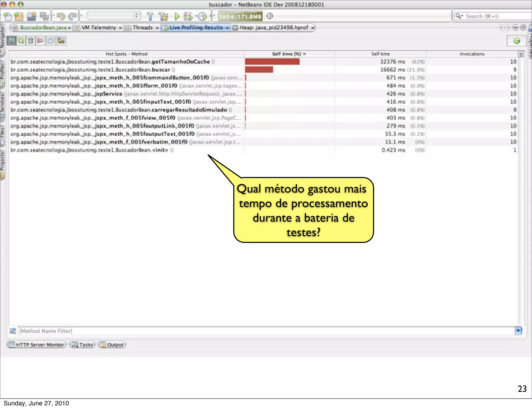Open the Threads tab
This screenshot has width=532, height=409.
(142, 28)
